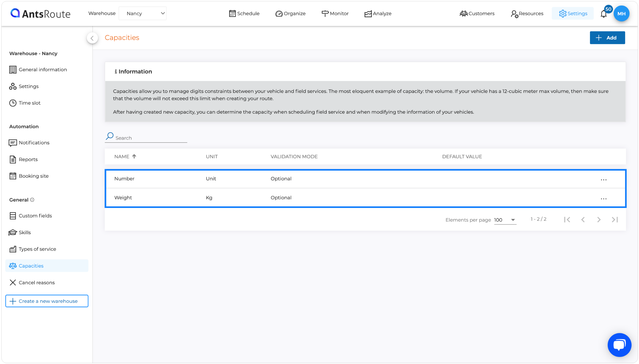
Task: Open Cancel reasons page
Action: pyautogui.click(x=32, y=283)
